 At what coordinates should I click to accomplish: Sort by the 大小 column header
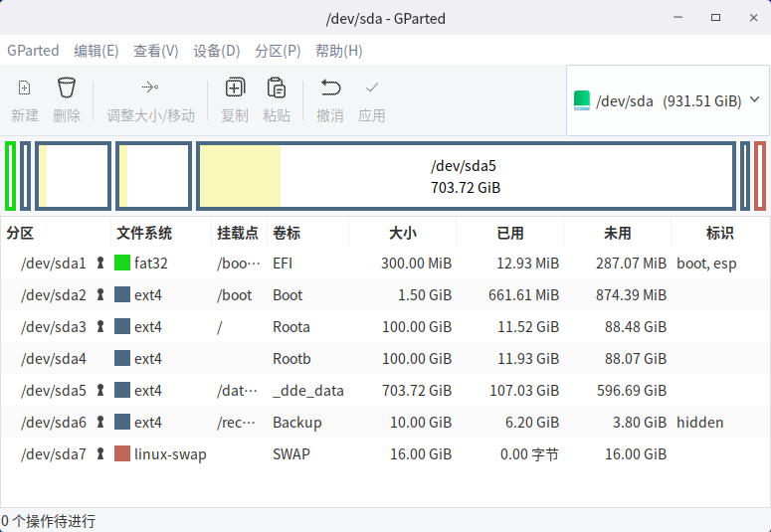tap(402, 233)
